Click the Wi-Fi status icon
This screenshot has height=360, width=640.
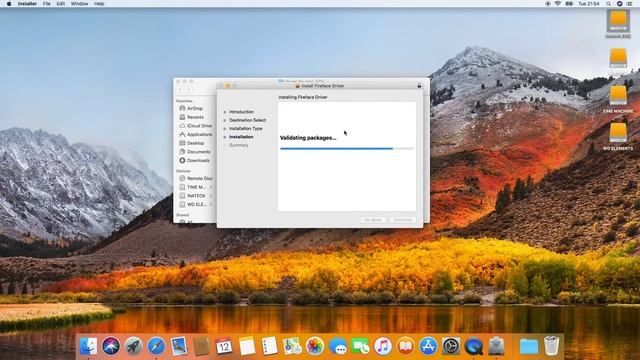click(x=558, y=4)
